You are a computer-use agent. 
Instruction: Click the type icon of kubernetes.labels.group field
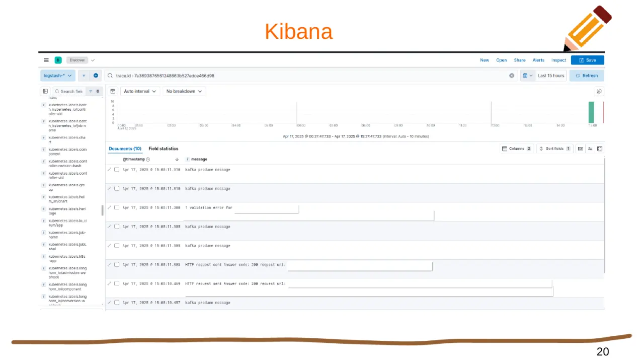tap(44, 185)
